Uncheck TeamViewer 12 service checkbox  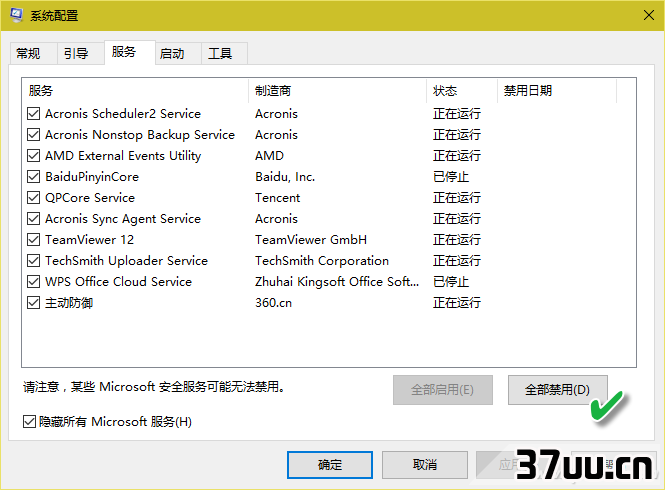tap(34, 240)
